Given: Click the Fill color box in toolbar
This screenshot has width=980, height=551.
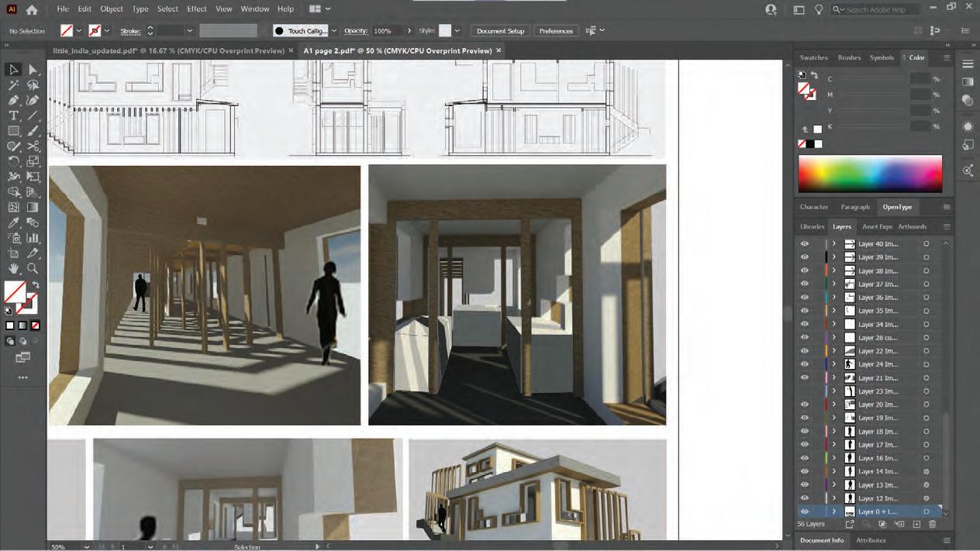Looking at the screenshot, I should 15,292.
